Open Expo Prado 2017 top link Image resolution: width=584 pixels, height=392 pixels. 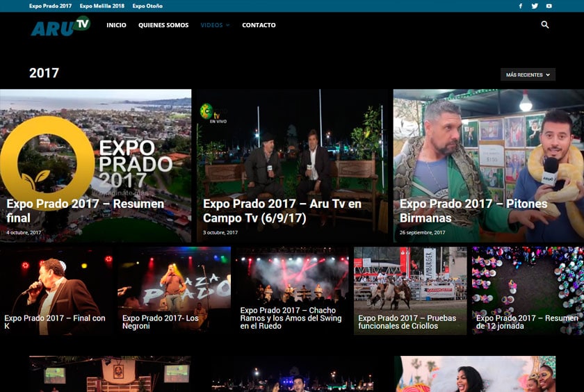50,6
